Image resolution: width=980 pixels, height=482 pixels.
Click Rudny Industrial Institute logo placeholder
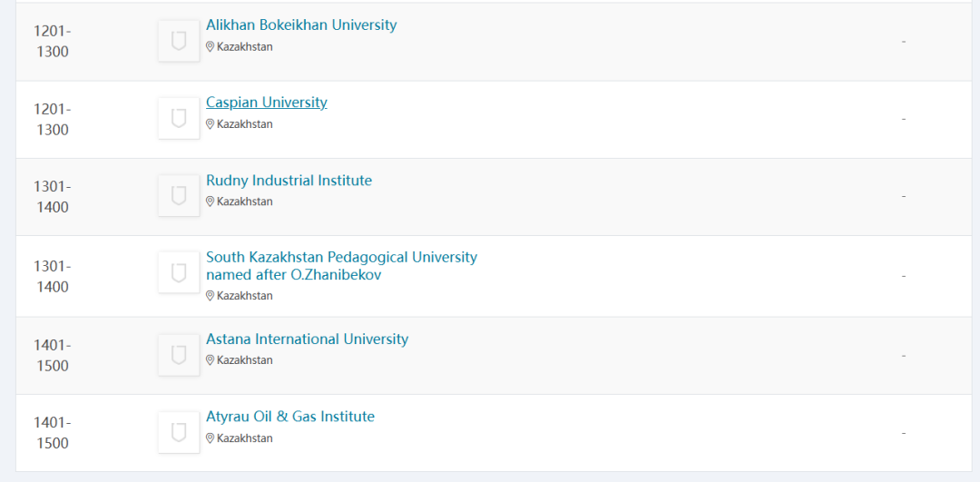[179, 195]
